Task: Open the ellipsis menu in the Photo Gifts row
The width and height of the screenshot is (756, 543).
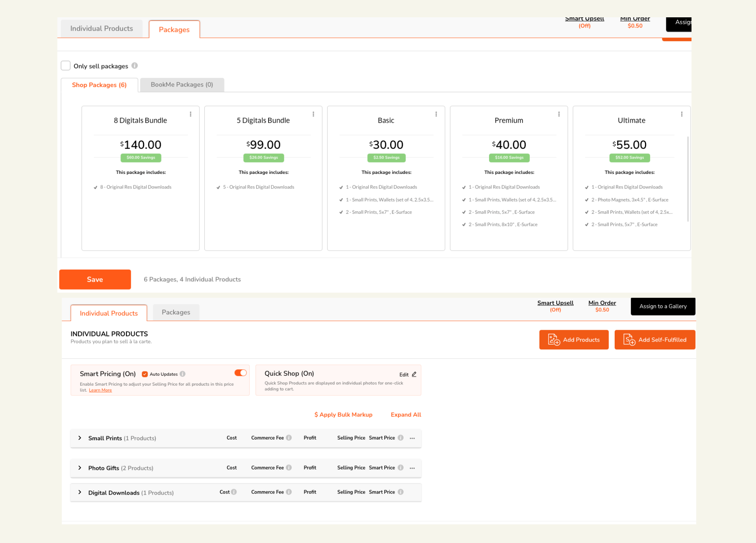Action: pos(412,468)
